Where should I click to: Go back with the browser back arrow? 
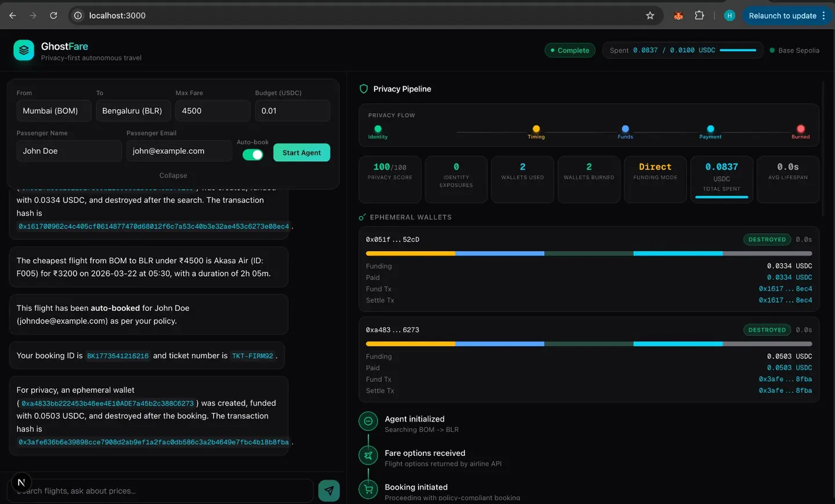click(x=13, y=16)
